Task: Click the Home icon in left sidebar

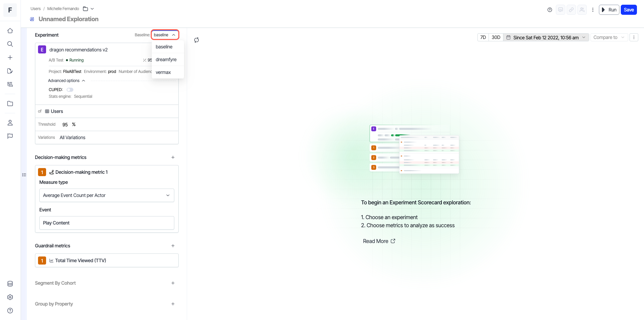Action: [10, 31]
